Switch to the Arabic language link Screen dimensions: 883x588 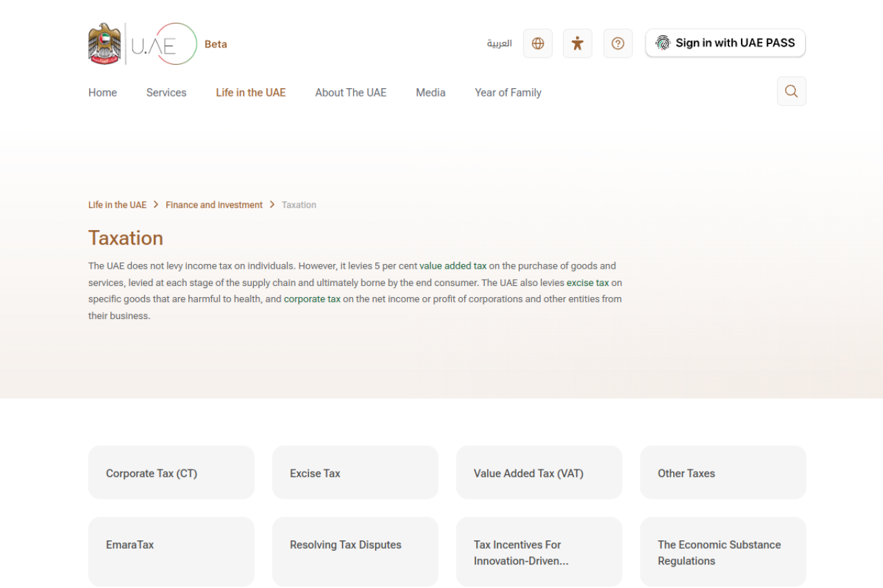499,43
